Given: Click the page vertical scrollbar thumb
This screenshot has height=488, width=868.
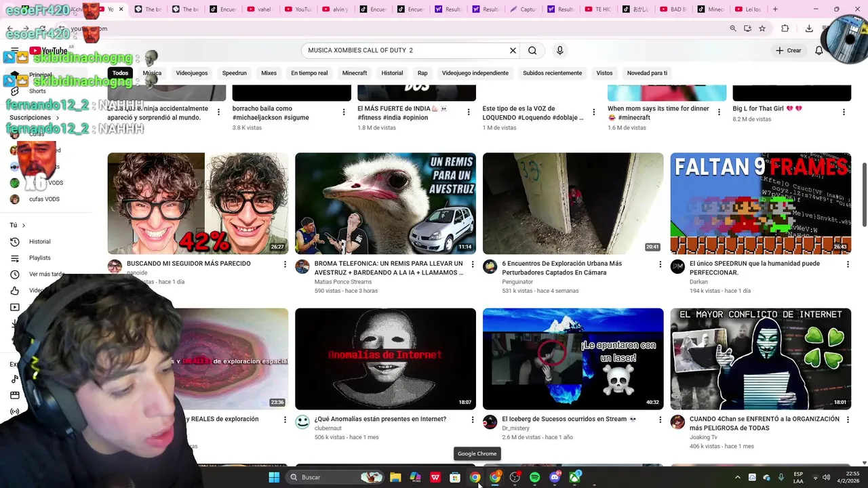Looking at the screenshot, I should [x=864, y=195].
